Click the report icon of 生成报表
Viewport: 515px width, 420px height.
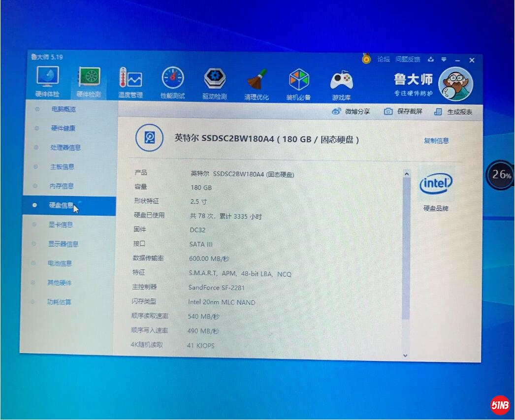[x=438, y=112]
